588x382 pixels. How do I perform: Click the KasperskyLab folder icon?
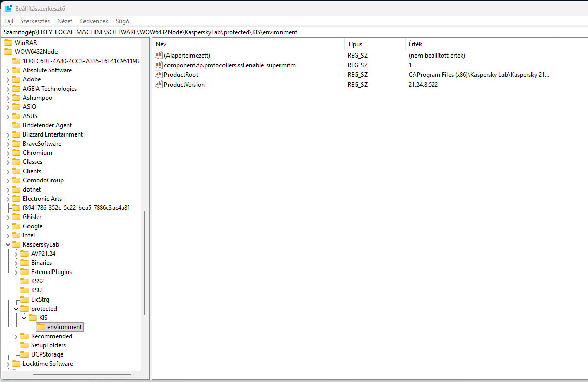coord(16,244)
